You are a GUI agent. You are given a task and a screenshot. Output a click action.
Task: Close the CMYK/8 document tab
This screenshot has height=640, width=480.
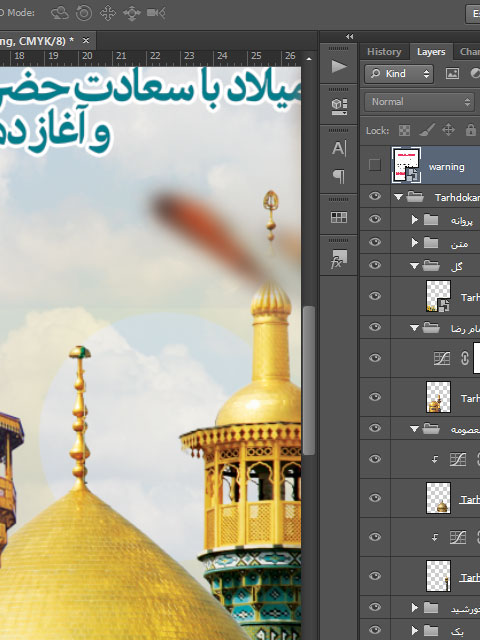[86, 40]
